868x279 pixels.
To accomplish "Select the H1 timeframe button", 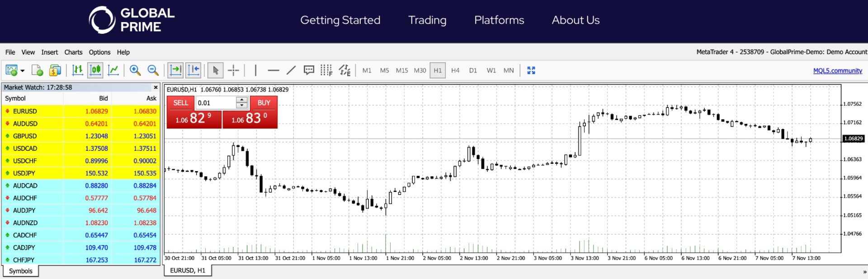I will coord(438,70).
